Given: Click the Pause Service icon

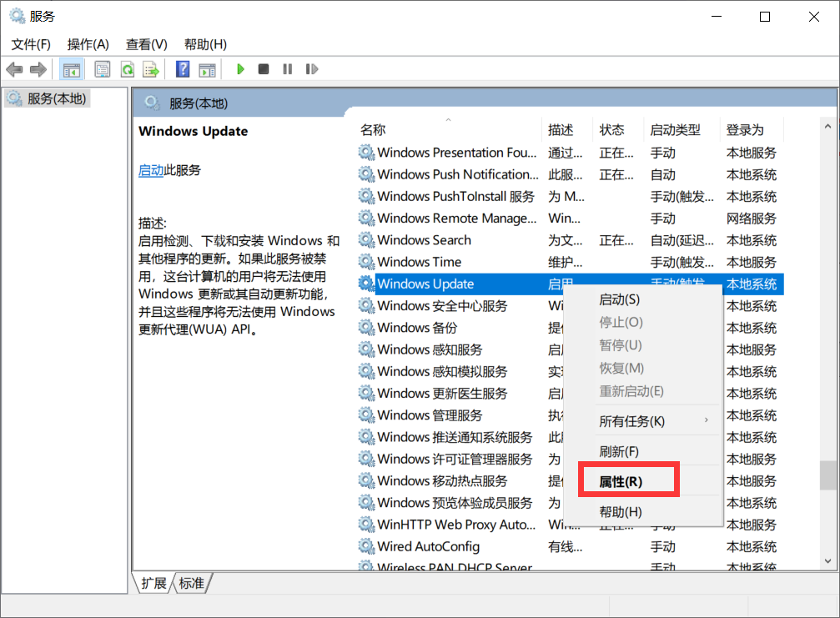Looking at the screenshot, I should [x=288, y=69].
